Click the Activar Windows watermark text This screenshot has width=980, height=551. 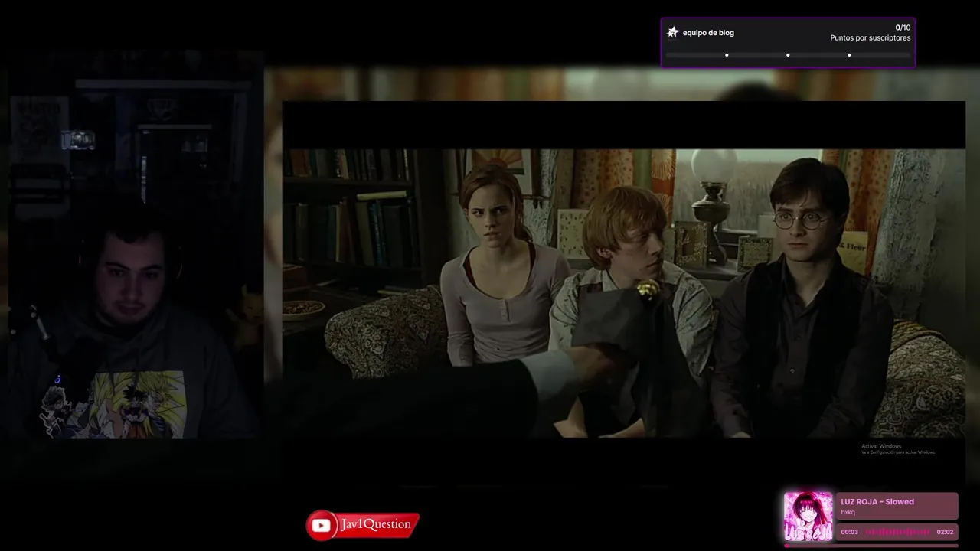point(881,446)
